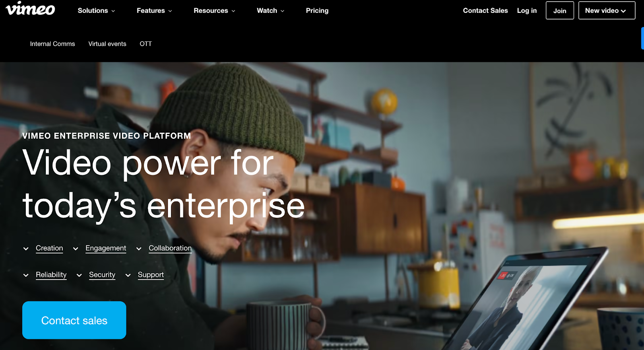Select the Internal Comms tab
644x350 pixels.
click(52, 44)
